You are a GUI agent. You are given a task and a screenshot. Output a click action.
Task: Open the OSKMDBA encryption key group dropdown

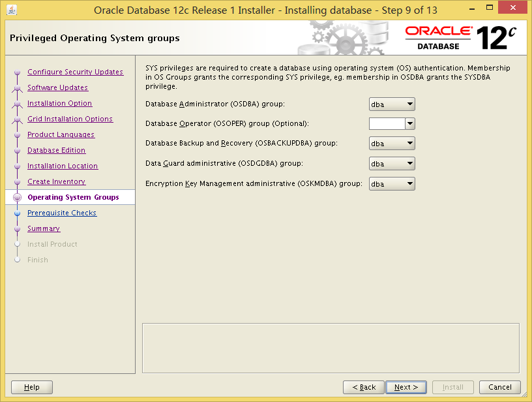pos(392,184)
